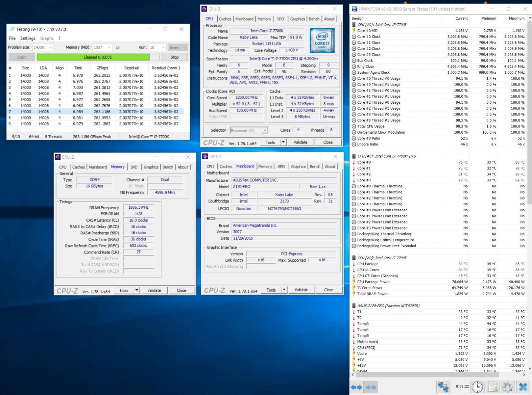Image resolution: width=532 pixels, height=395 pixels.
Task: Open SPD tab in CPU-Z Mainboard window
Action: (x=281, y=167)
